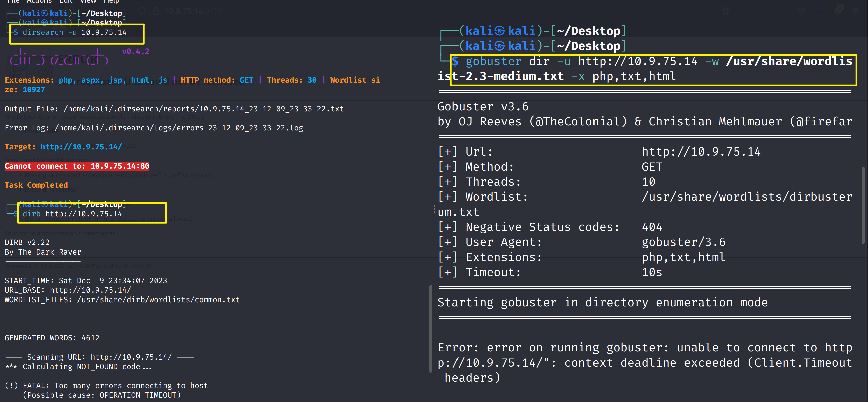Click '(Possible cause: OPERATION TIMEOUT)' line
868x402 pixels.
102,395
